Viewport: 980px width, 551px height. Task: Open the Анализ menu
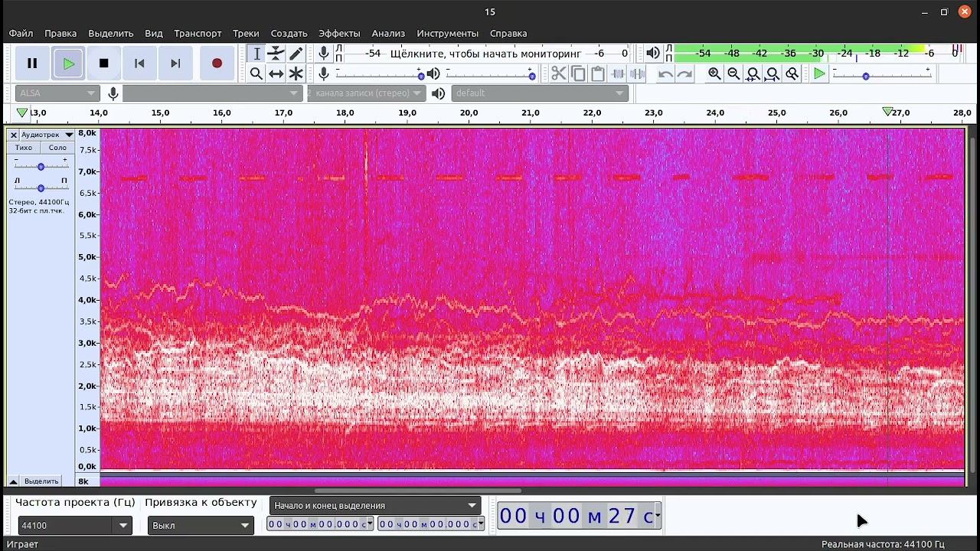pos(388,34)
